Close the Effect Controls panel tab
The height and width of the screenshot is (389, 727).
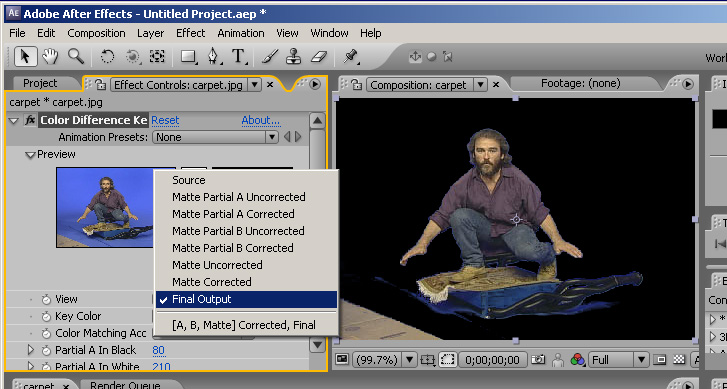(270, 84)
